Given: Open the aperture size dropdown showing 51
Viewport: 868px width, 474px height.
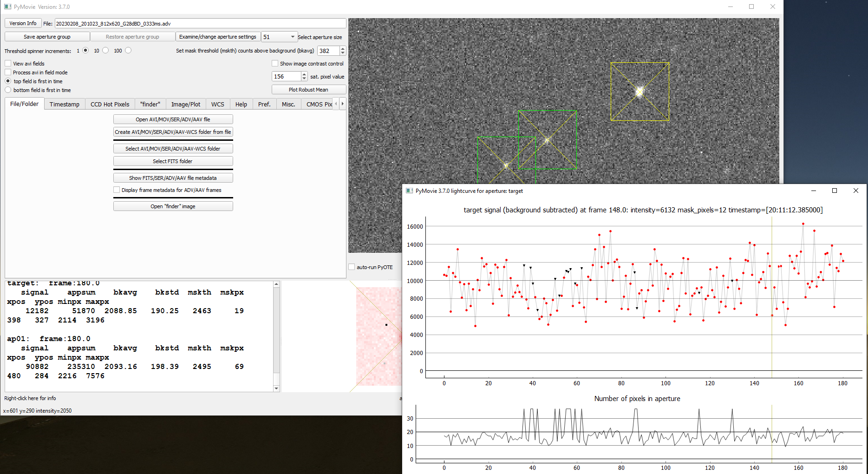Looking at the screenshot, I should [x=279, y=37].
